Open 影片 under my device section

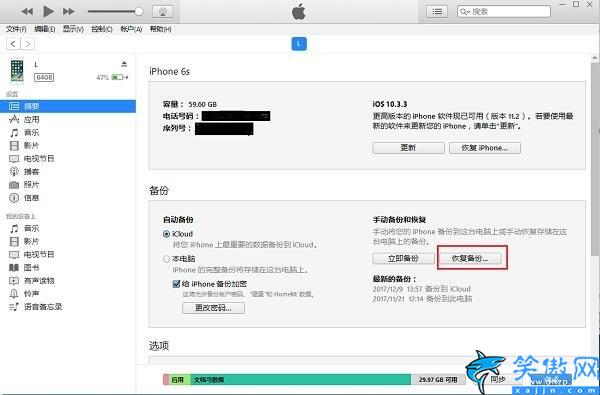(31, 242)
